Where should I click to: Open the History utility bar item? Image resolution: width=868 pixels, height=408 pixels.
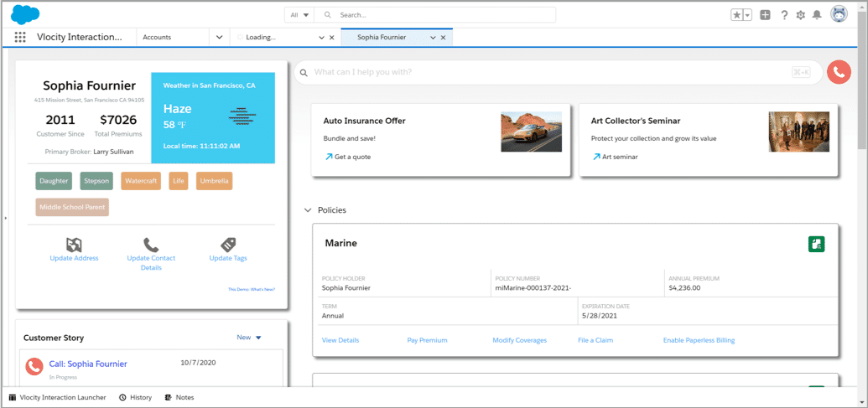[x=135, y=397]
